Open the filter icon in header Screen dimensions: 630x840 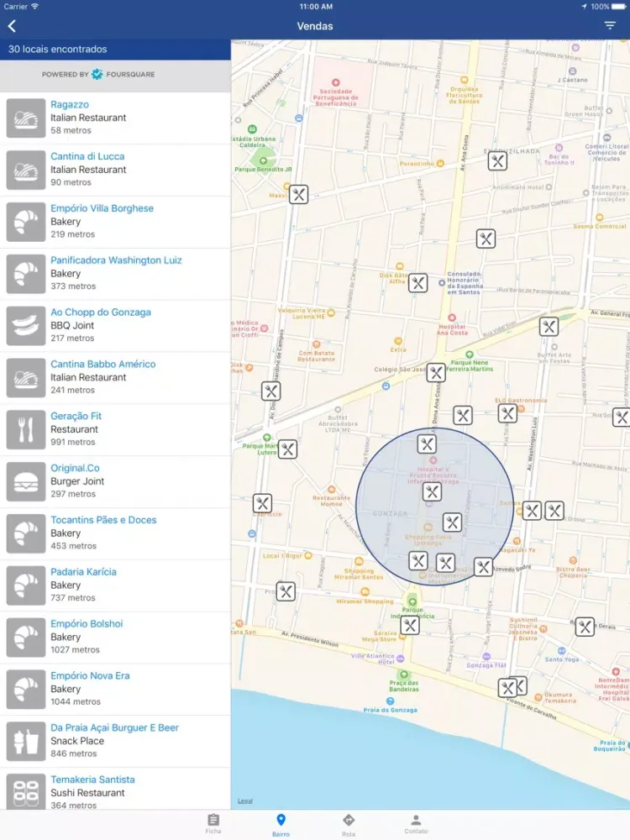click(610, 26)
